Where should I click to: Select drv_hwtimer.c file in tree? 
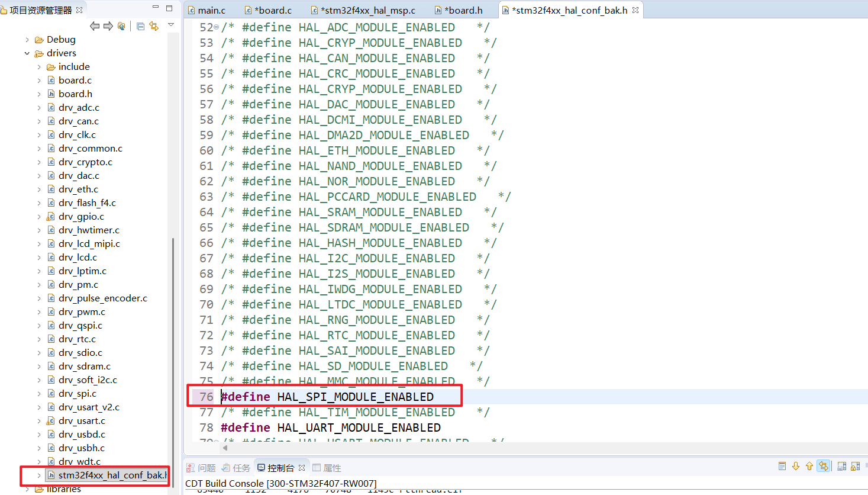tap(89, 230)
